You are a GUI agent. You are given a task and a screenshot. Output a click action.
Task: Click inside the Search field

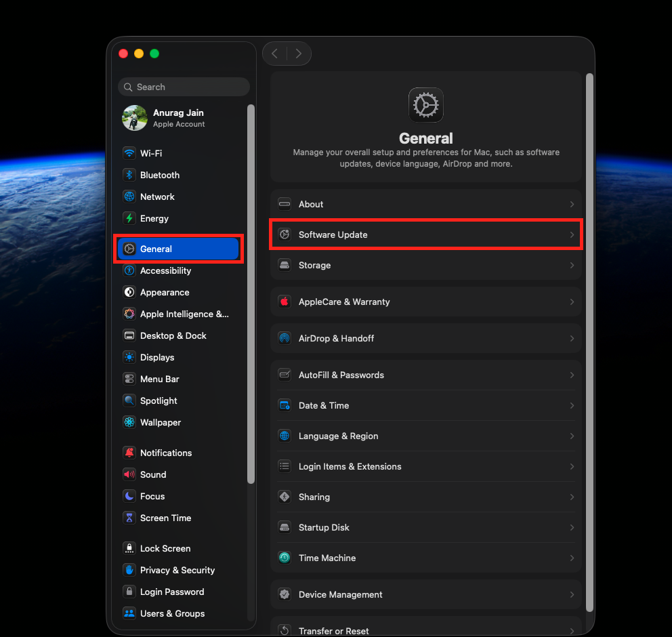(183, 87)
